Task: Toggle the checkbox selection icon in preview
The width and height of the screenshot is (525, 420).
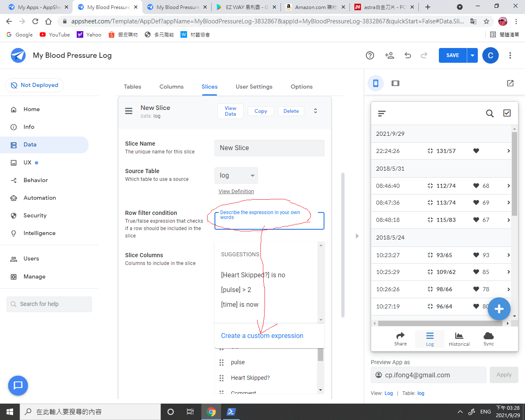Action: click(x=507, y=113)
